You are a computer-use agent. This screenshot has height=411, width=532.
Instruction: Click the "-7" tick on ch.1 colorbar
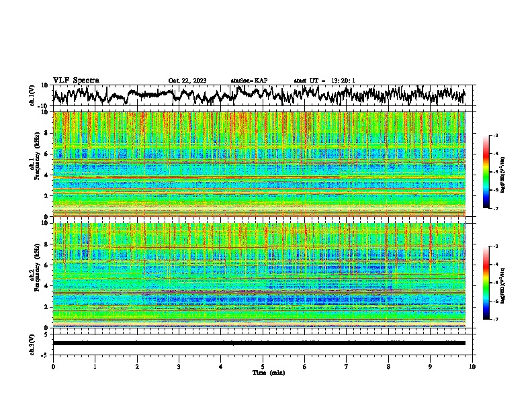click(496, 209)
